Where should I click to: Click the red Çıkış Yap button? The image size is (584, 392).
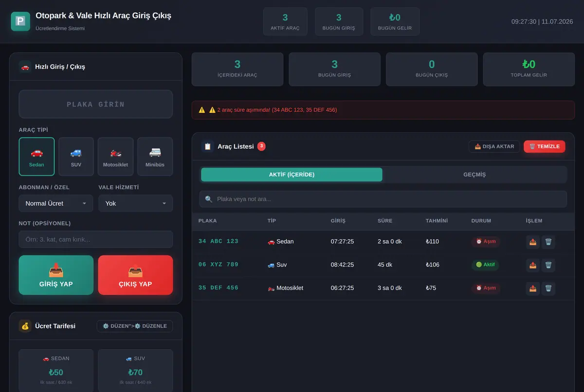pyautogui.click(x=135, y=275)
